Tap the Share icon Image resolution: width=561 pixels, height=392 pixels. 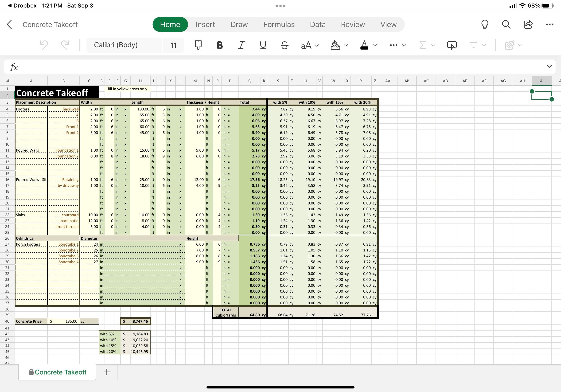(x=528, y=24)
